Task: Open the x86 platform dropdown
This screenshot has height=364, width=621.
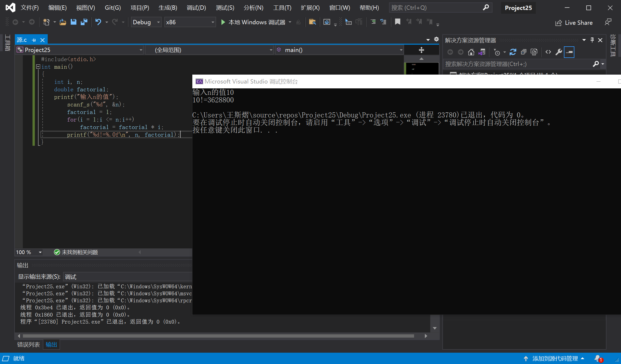Action: 213,22
